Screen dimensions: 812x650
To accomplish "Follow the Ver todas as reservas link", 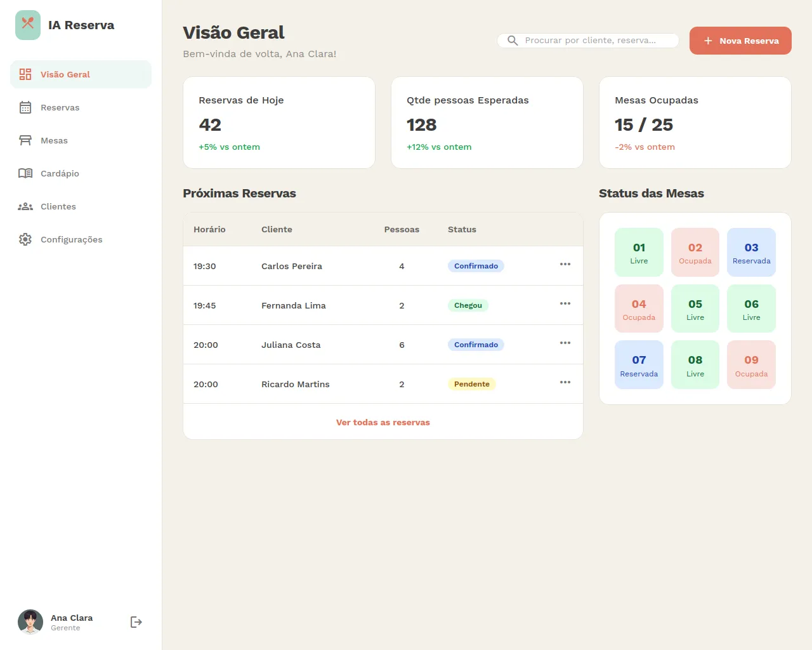I will click(x=383, y=422).
